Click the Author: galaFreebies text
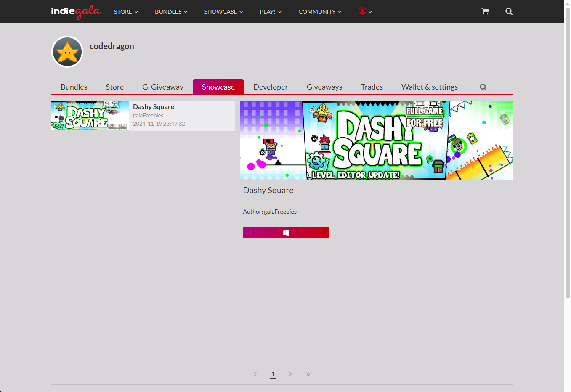The width and height of the screenshot is (571, 392). (270, 212)
